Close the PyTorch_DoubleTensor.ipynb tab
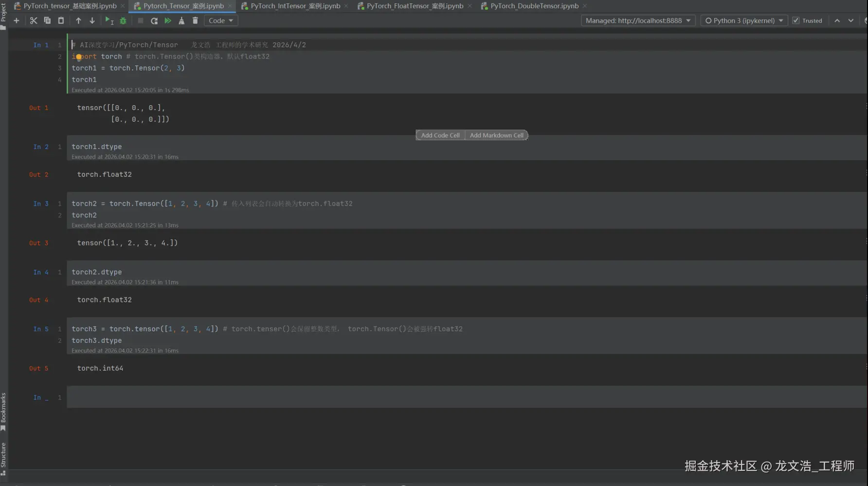 585,6
